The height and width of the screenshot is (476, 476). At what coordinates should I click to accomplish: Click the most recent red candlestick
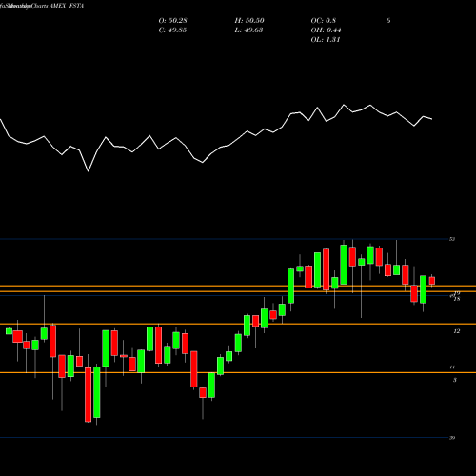tap(432, 281)
